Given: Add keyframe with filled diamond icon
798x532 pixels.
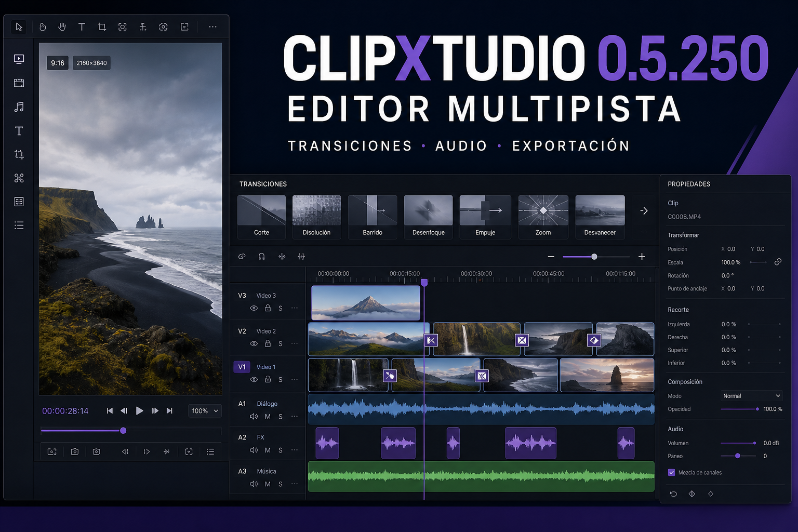Looking at the screenshot, I should click(692, 494).
